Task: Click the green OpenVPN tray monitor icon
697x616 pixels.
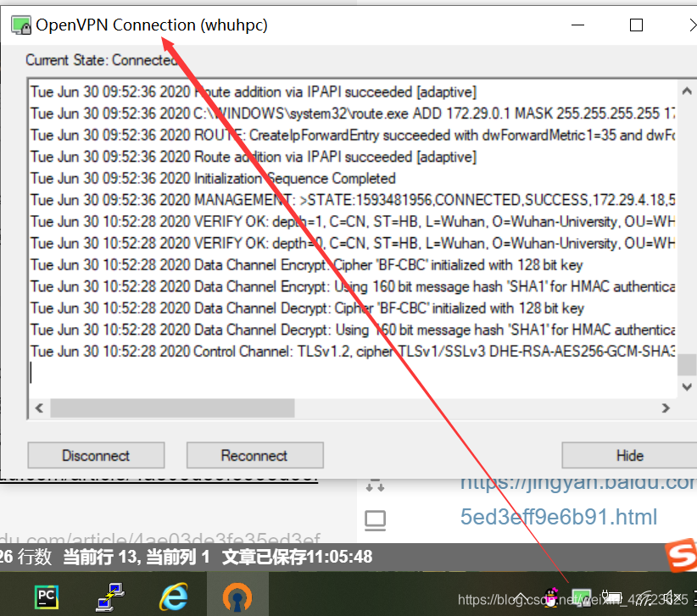Action: coord(581,598)
